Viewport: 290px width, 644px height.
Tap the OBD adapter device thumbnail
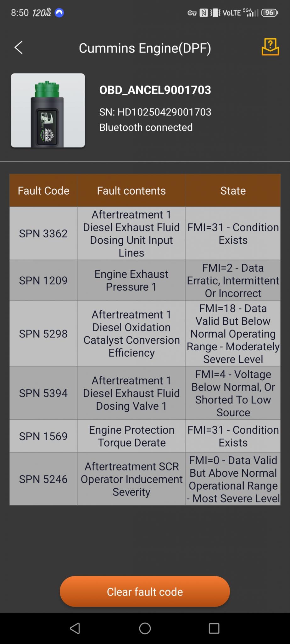pos(48,110)
